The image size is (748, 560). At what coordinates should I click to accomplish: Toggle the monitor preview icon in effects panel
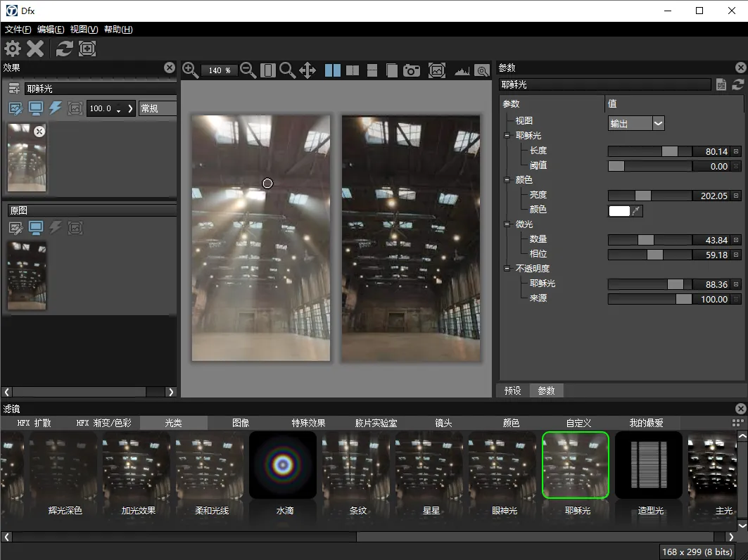35,108
